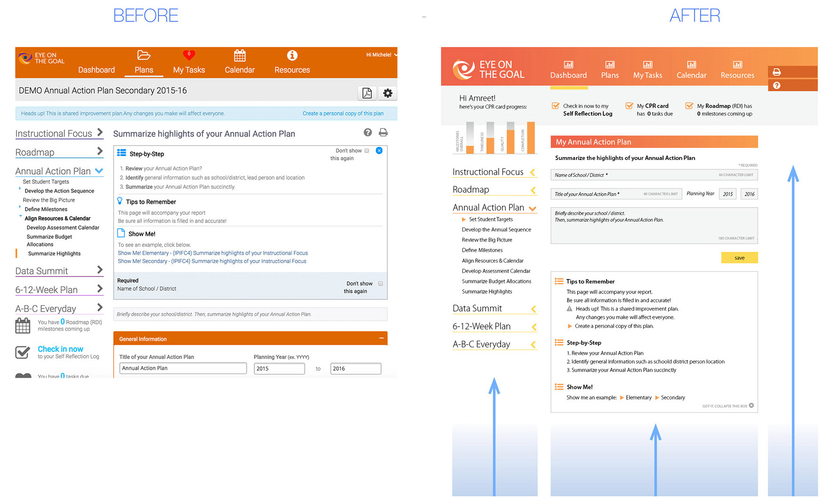Screen dimensions: 834x504
Task: Collapse Annual Action Plan chevron in After sidebar
Action: [533, 208]
